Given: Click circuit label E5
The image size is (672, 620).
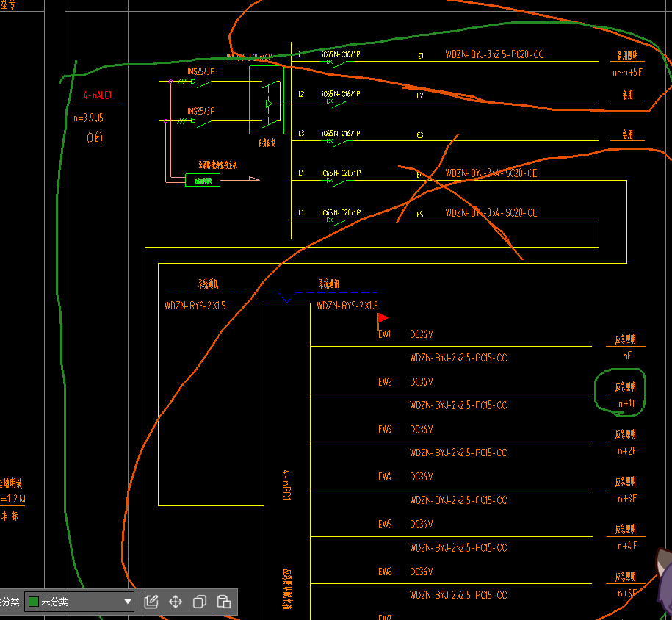Looking at the screenshot, I should point(420,215).
